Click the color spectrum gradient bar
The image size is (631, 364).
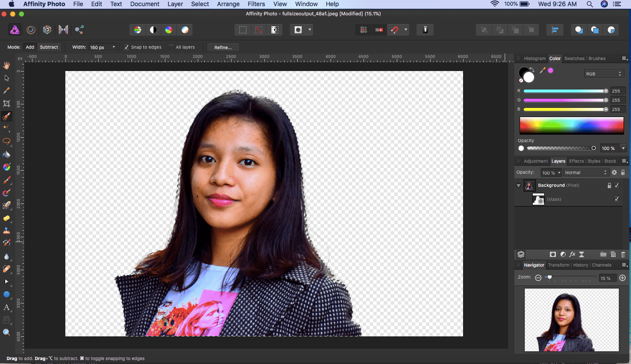571,125
